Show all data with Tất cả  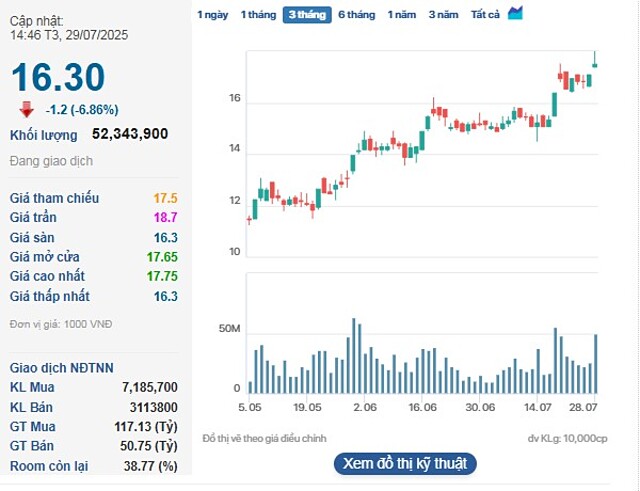(x=485, y=14)
